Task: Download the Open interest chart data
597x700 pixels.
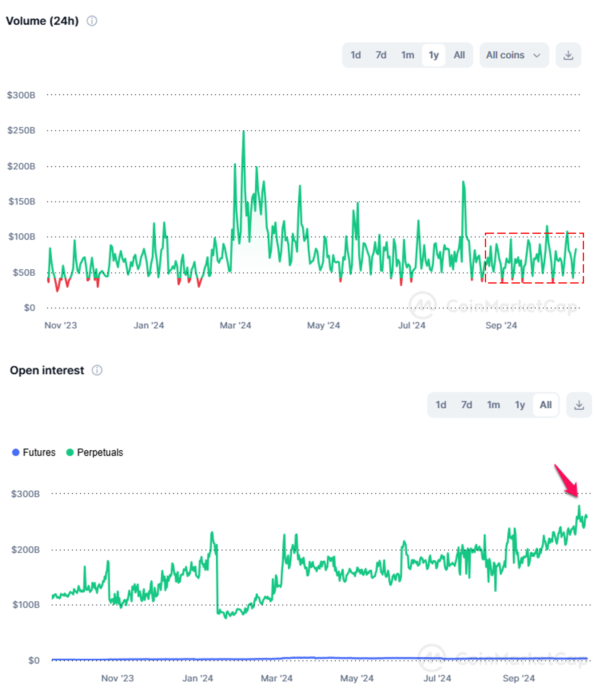Action: coord(579,405)
